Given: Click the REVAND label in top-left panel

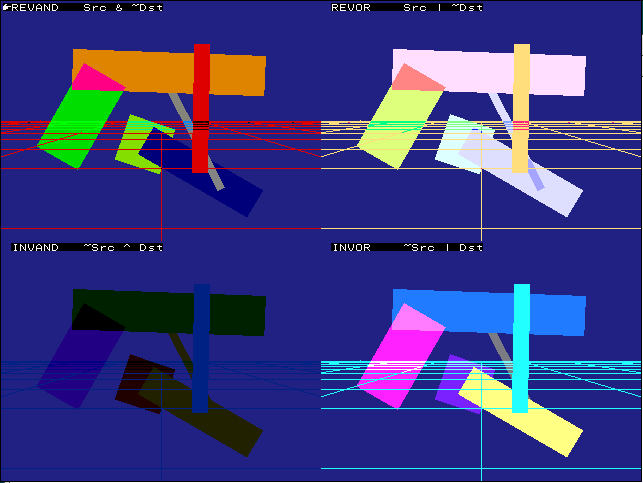Looking at the screenshot, I should tap(33, 7).
